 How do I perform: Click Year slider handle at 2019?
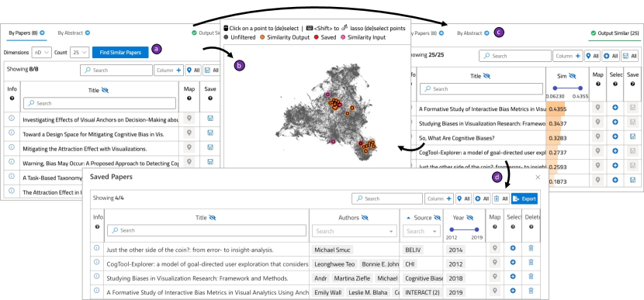477,229
